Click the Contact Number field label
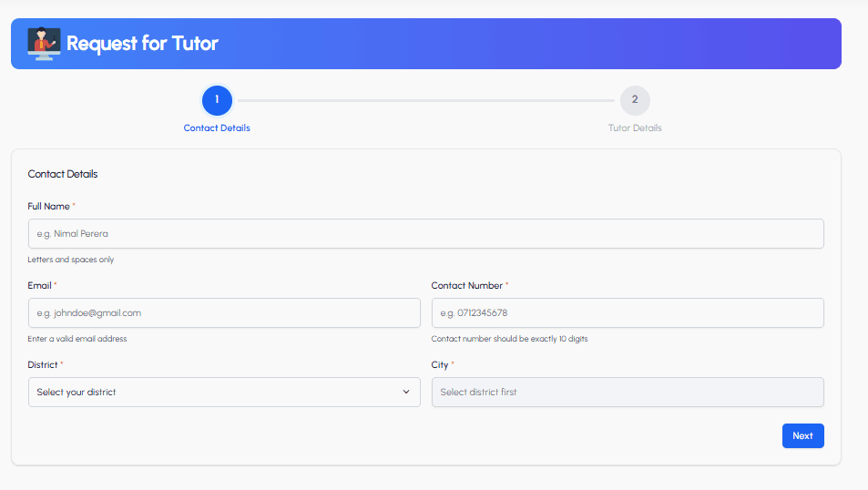 pos(466,285)
